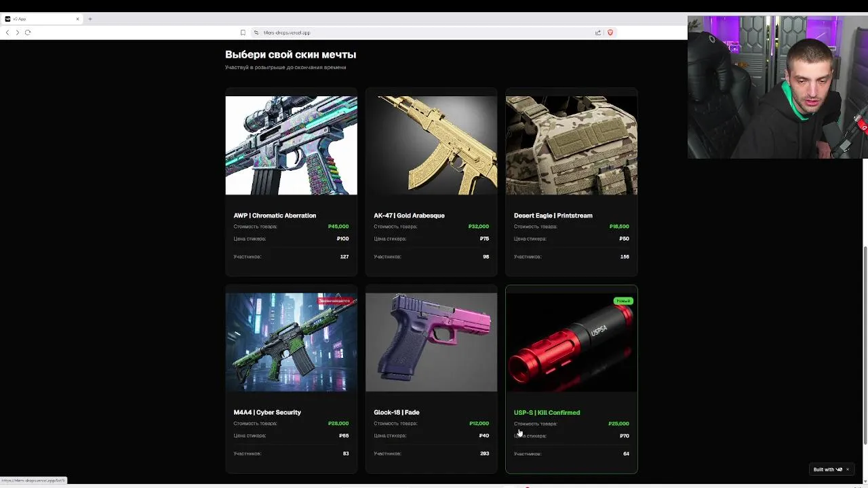Click the ₽28,000 price on M4A4 card
Screen dimensions: 868x488
338,424
